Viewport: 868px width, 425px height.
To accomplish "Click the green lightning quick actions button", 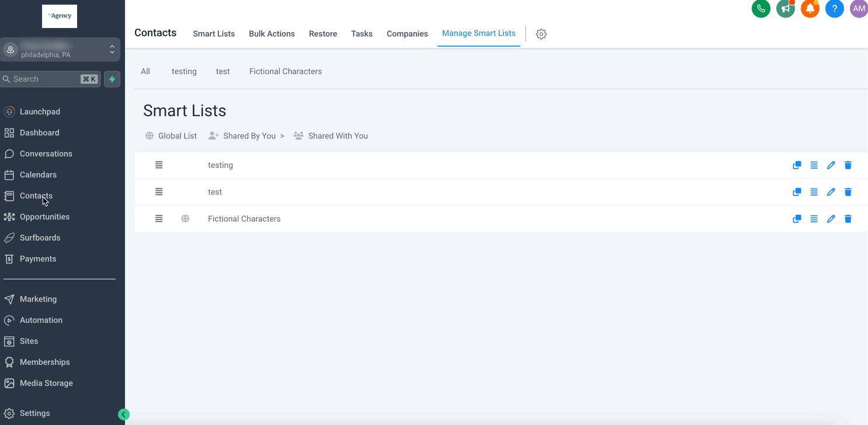I will 112,79.
